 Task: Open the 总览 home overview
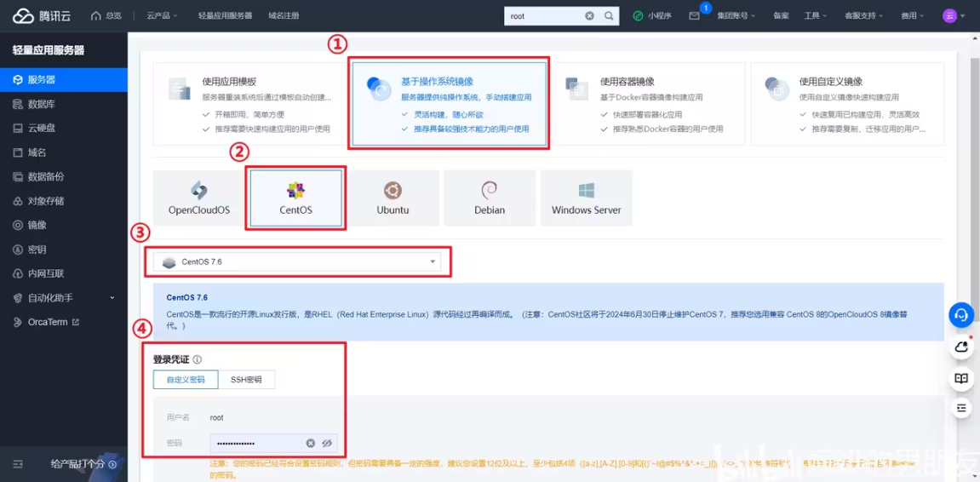coord(106,15)
